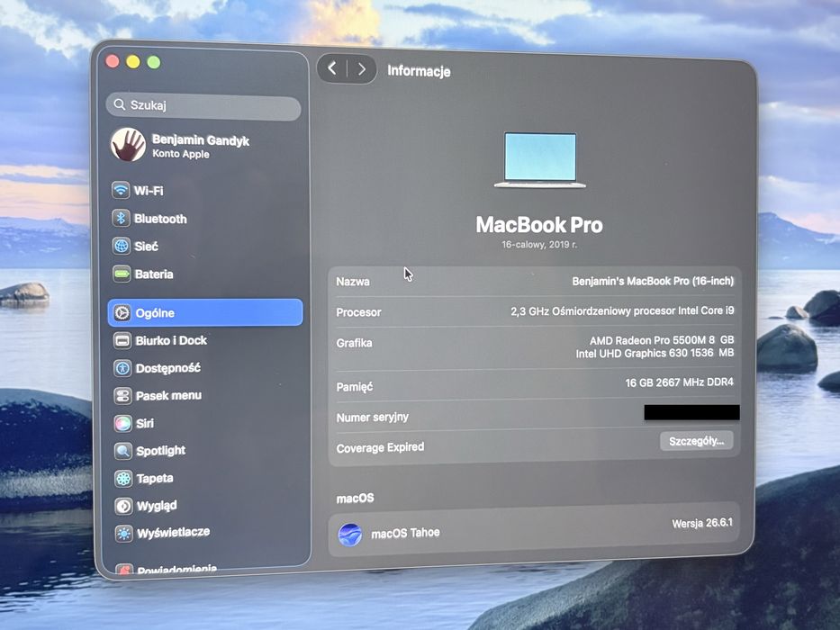Click the Wygląd appearance icon
Image resolution: width=840 pixels, height=630 pixels.
point(123,506)
